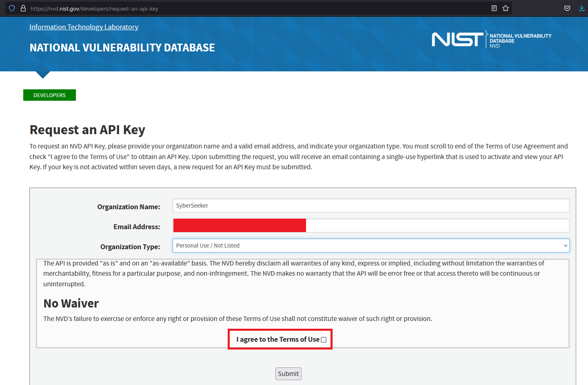This screenshot has width=588, height=385.
Task: Click the Email Address input field
Action: click(x=371, y=226)
